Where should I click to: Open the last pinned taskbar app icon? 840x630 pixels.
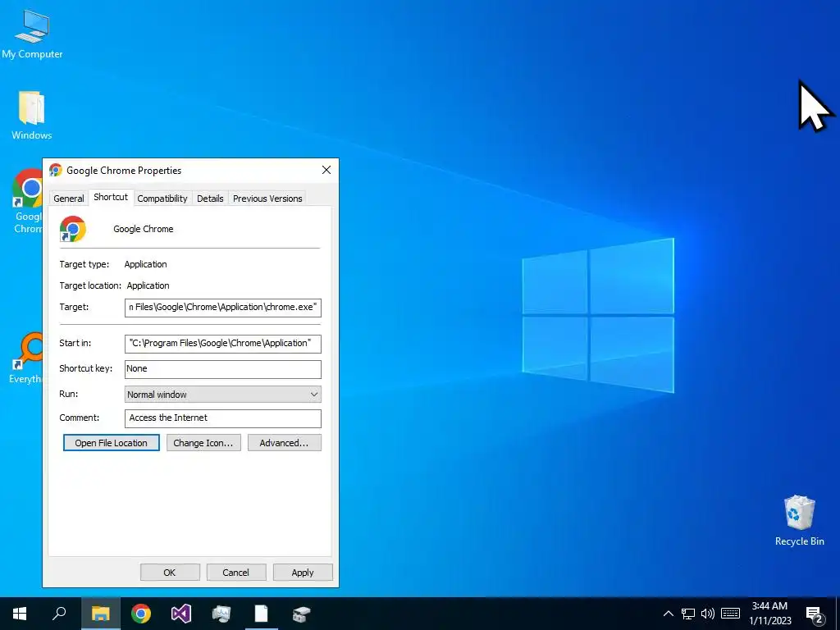pyautogui.click(x=302, y=614)
